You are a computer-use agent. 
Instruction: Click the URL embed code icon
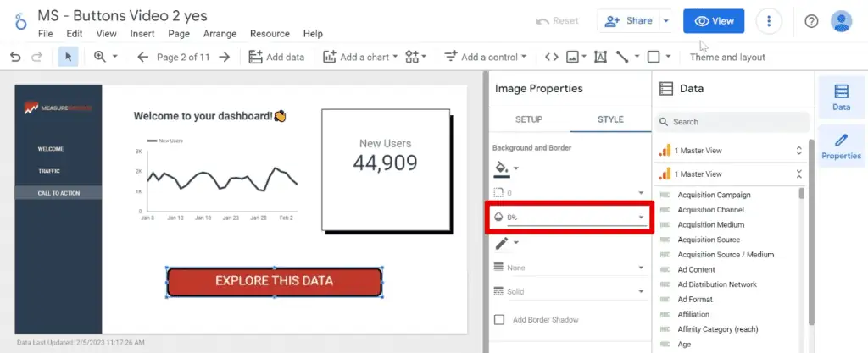551,57
